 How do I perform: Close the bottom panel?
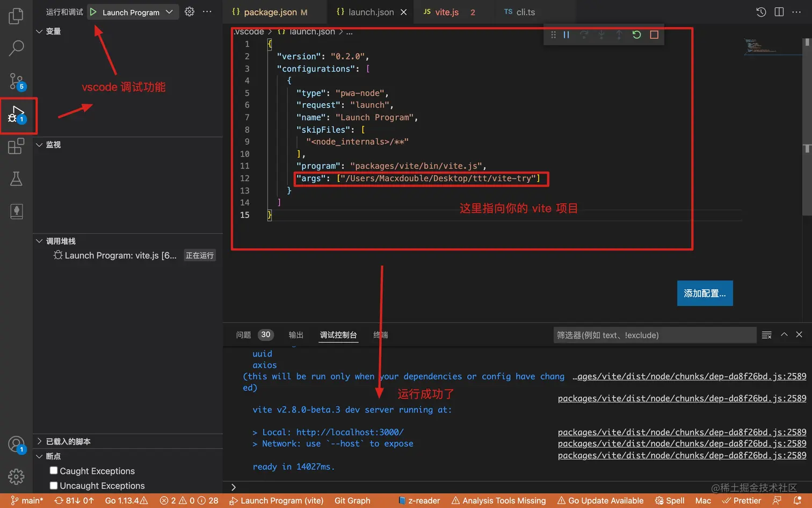click(799, 334)
